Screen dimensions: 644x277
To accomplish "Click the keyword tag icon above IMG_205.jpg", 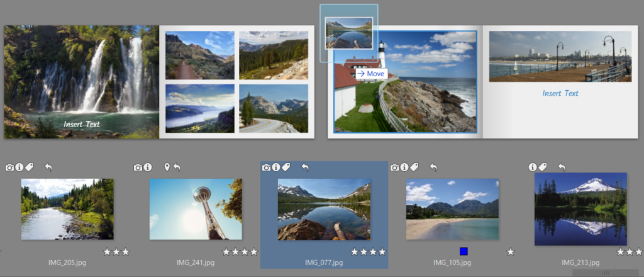I will tap(29, 167).
